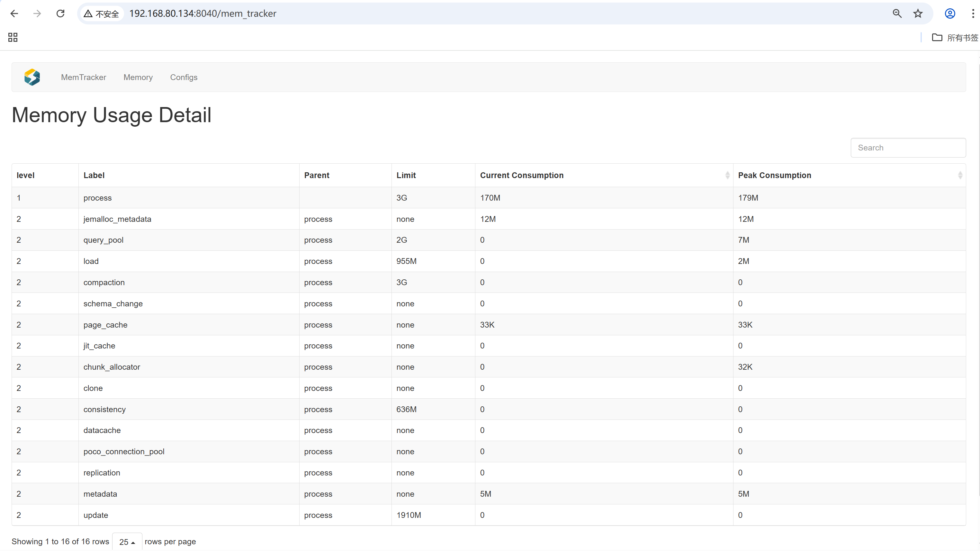
Task: Bookmark this page with star icon
Action: pos(918,14)
